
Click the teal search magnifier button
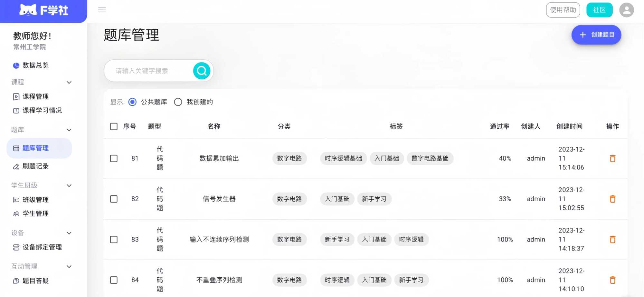click(x=202, y=71)
